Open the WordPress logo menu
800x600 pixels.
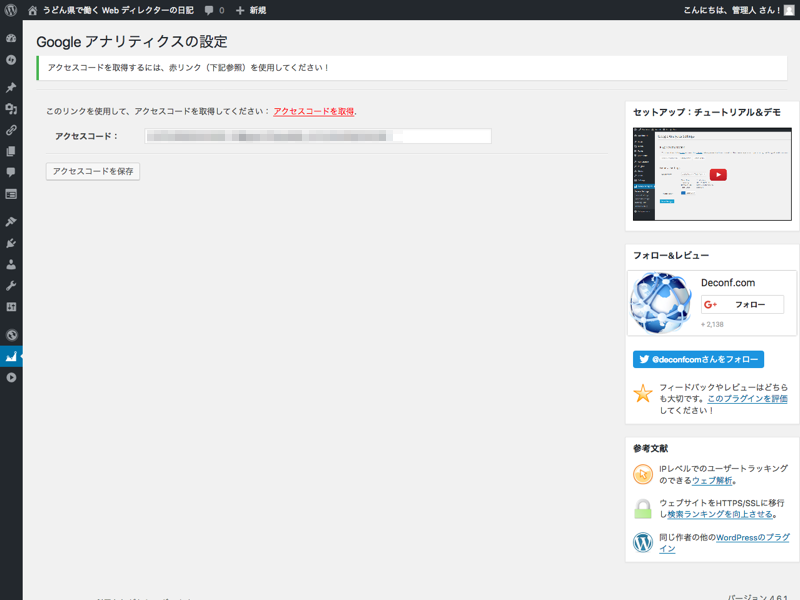11,10
